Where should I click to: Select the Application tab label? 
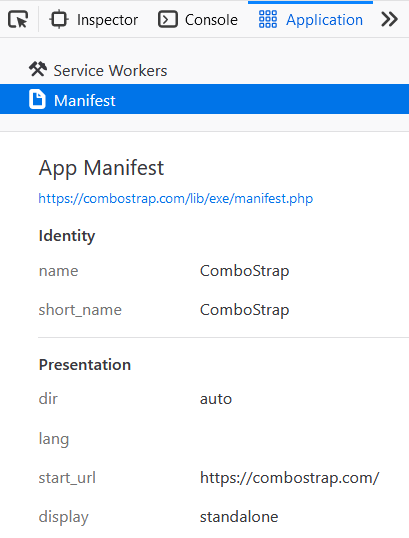[x=324, y=20]
